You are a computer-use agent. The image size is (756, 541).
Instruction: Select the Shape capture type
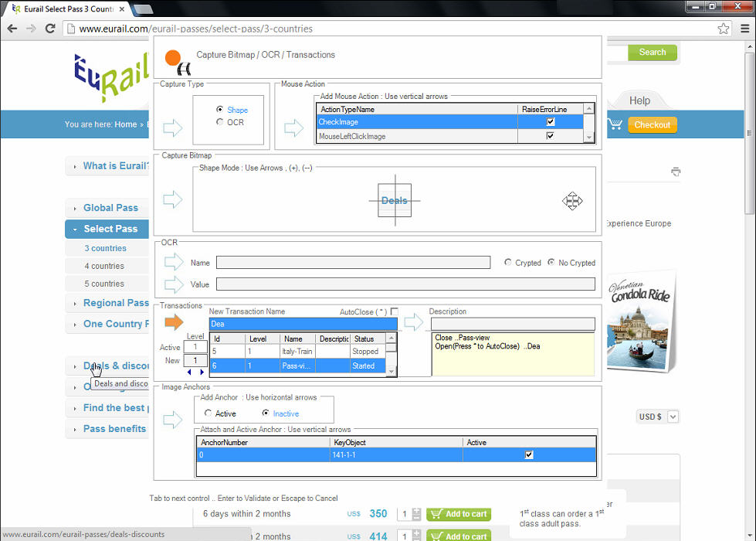[x=219, y=110]
